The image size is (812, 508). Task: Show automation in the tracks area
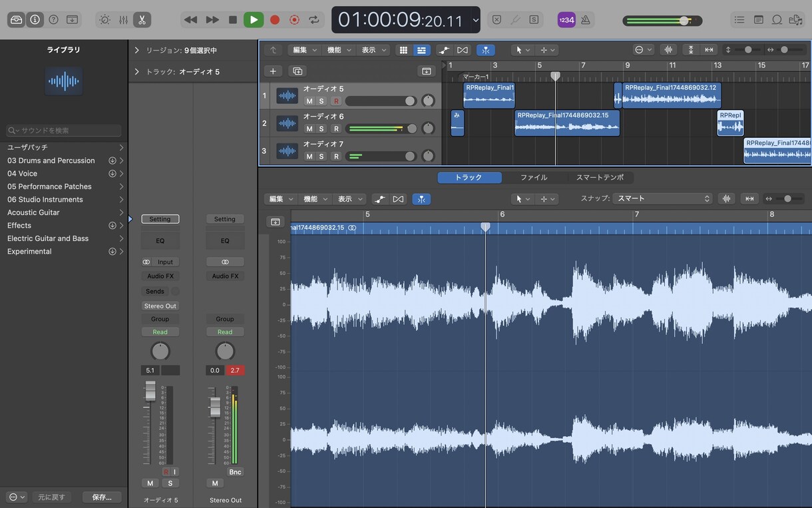tap(444, 50)
